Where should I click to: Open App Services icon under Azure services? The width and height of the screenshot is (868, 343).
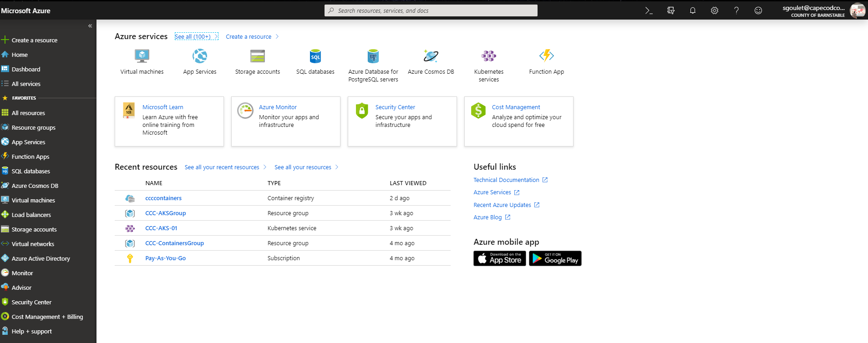(200, 56)
